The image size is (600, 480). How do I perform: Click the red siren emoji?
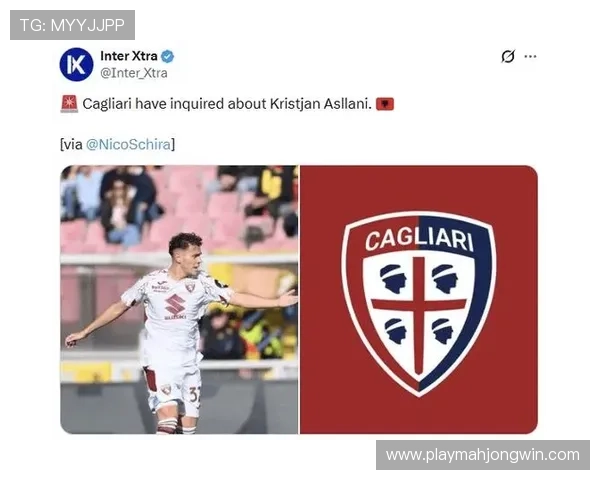(x=69, y=104)
